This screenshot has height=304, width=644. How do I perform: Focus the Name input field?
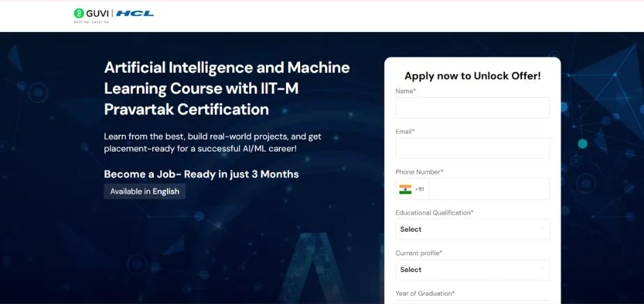[472, 108]
